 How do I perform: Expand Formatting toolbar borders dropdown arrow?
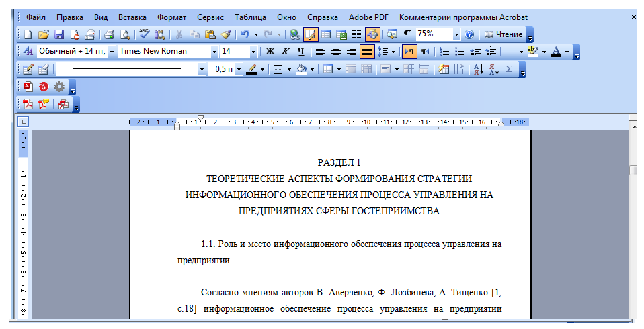point(521,52)
